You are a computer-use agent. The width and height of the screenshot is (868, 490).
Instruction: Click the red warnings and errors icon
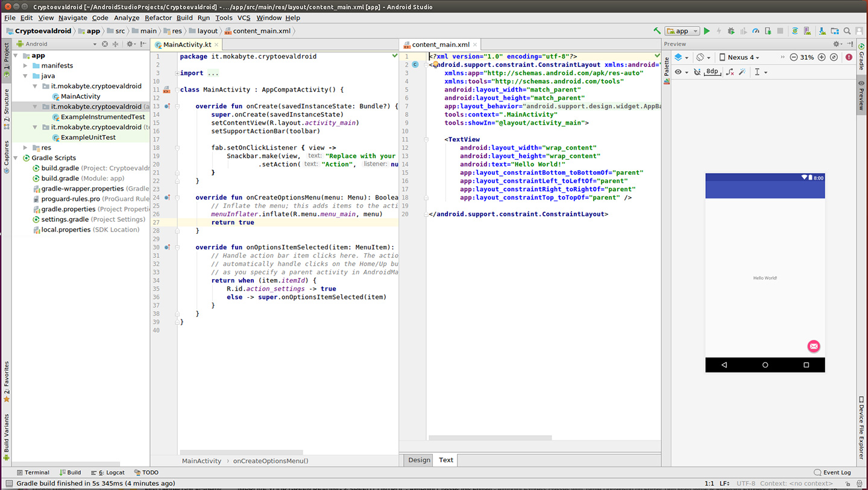coord(849,57)
